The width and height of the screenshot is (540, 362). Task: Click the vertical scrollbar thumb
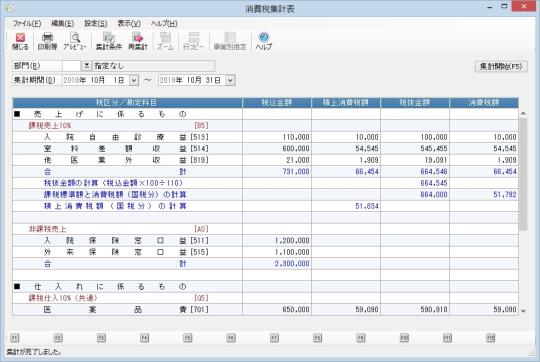pos(523,174)
